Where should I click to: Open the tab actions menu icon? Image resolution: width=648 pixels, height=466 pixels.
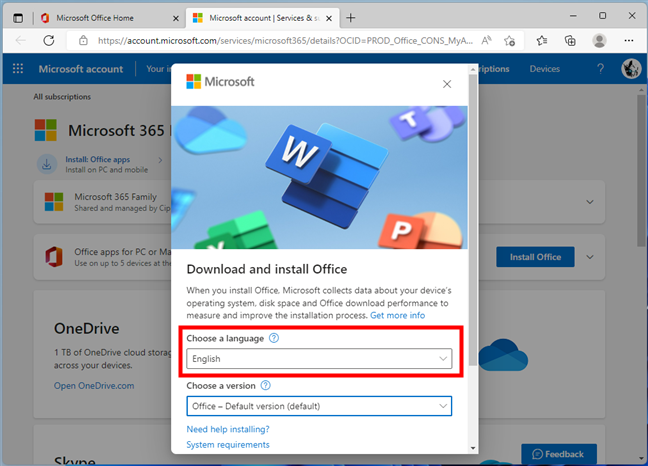pos(18,18)
